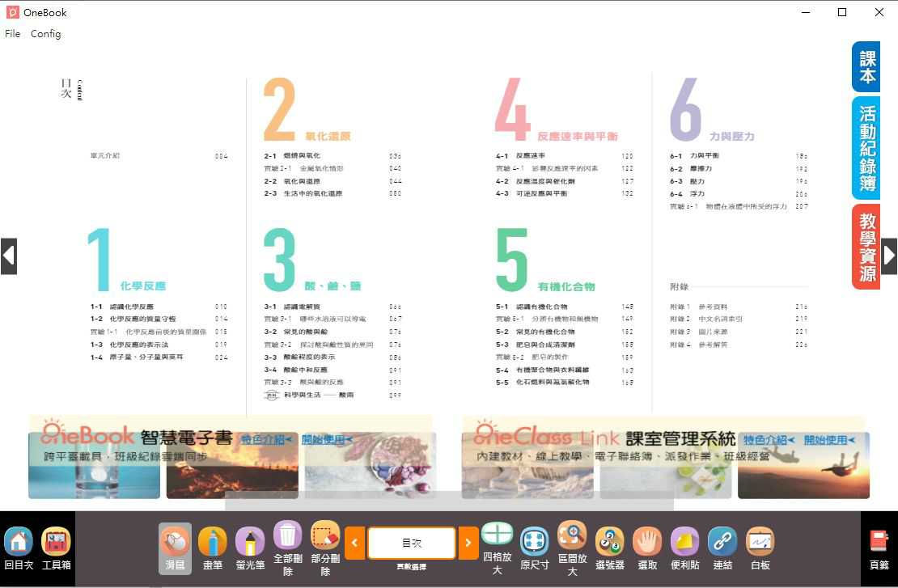Select the 選取 hand tool
The image size is (898, 588).
pyautogui.click(x=647, y=548)
